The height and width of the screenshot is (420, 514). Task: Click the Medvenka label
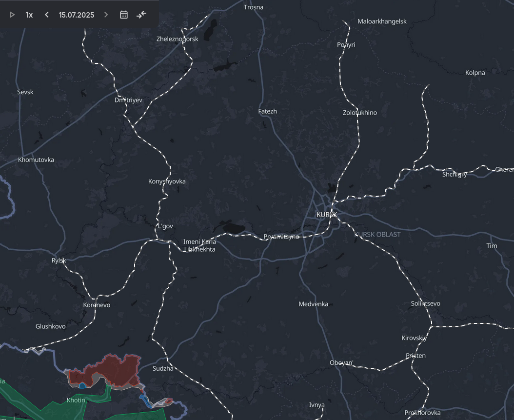(x=314, y=304)
